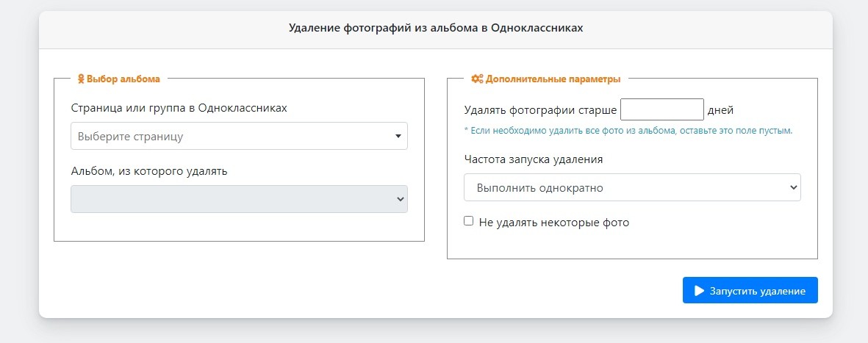Click the chevron arrow of the album selector

(400, 199)
